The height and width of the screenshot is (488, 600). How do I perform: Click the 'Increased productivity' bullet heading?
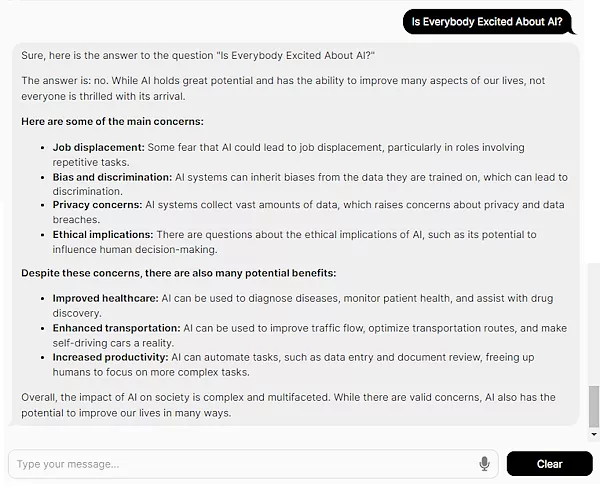(x=110, y=356)
